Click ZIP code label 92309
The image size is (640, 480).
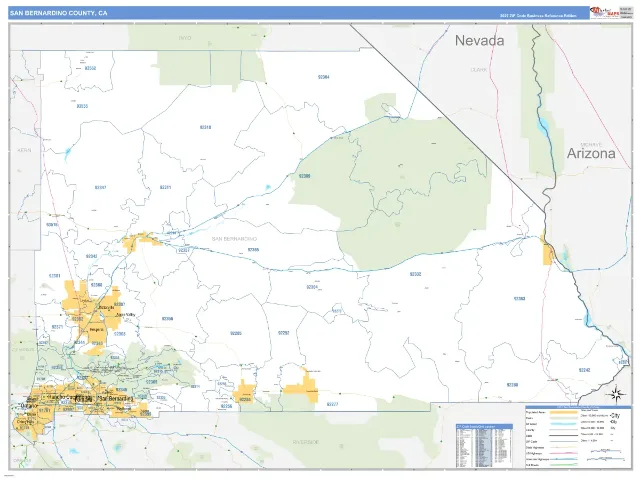304,176
